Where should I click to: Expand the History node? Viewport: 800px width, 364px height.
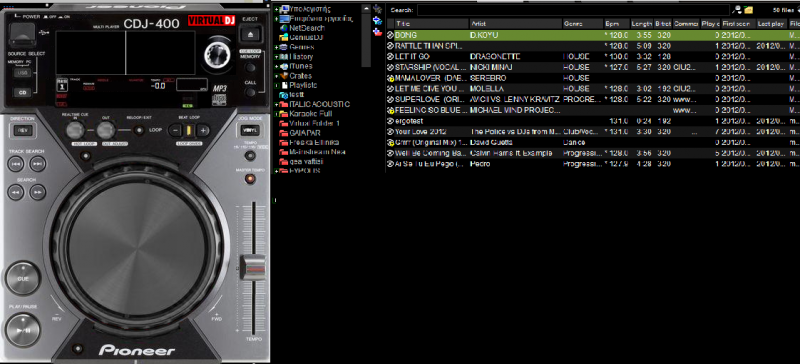pyautogui.click(x=277, y=57)
